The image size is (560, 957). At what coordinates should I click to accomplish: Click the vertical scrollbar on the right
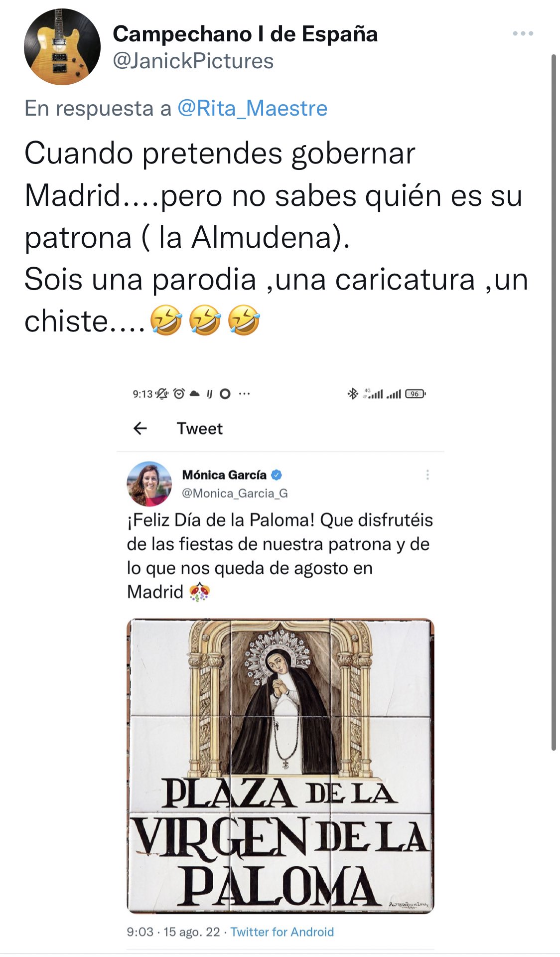554,402
